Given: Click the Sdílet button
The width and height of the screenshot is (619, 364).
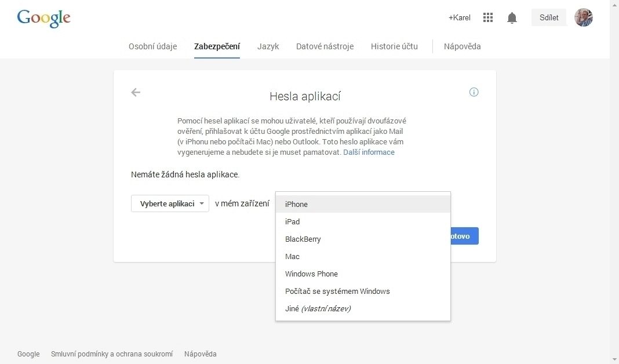Looking at the screenshot, I should [x=549, y=17].
